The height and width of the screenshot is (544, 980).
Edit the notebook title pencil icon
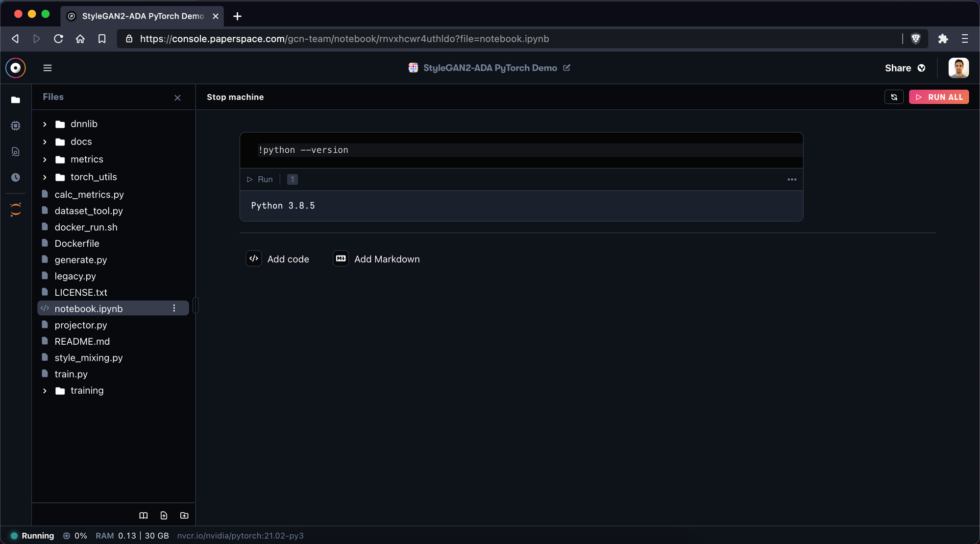pos(567,68)
